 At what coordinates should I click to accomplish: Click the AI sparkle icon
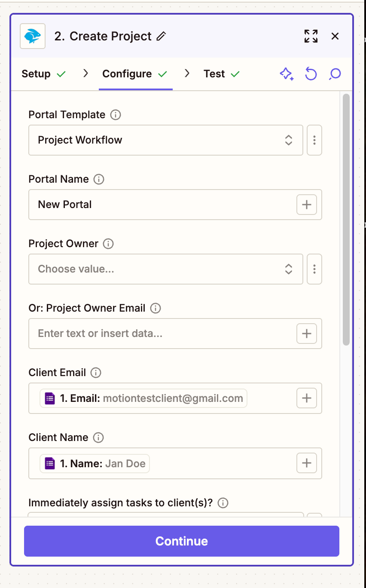point(287,74)
